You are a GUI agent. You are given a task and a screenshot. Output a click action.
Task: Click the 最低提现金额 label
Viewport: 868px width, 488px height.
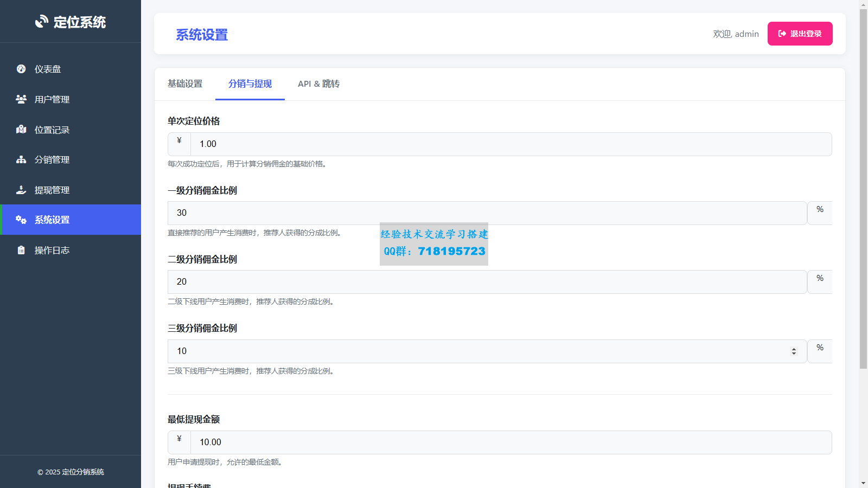[194, 419]
